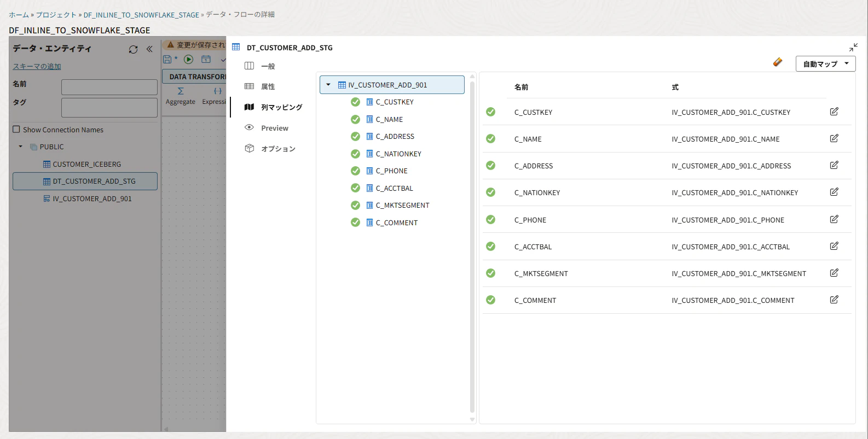This screenshot has width=868, height=439.
Task: Click the source column tree scrollbar
Action: (x=472, y=247)
